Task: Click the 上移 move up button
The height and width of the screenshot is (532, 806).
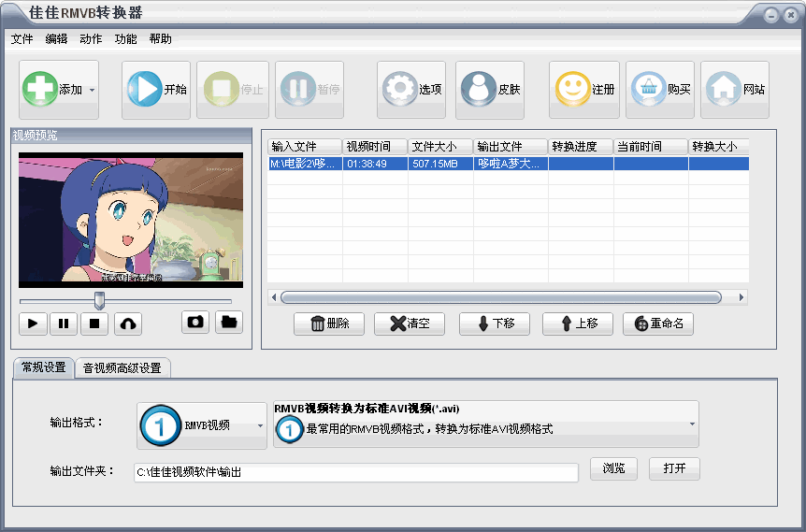Action: coord(578,324)
